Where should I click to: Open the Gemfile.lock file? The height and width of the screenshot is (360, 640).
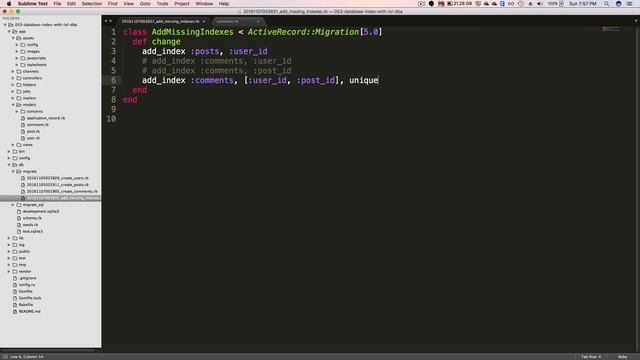tap(30, 298)
